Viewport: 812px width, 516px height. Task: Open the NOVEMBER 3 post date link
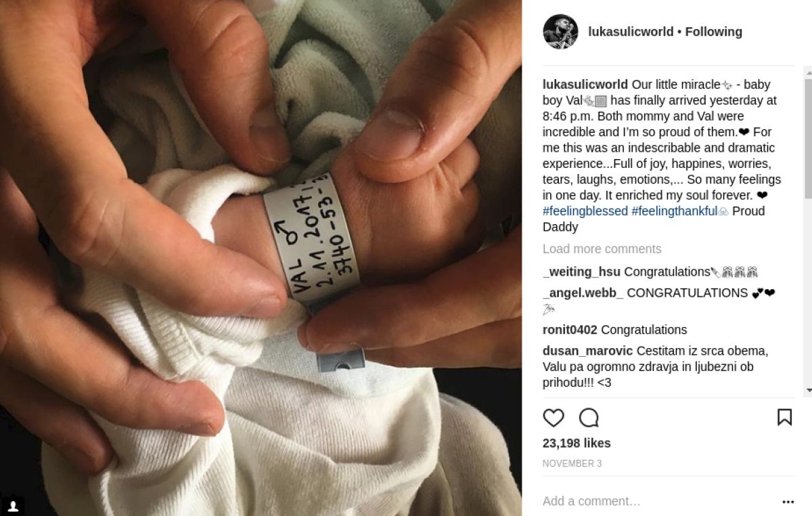point(572,464)
